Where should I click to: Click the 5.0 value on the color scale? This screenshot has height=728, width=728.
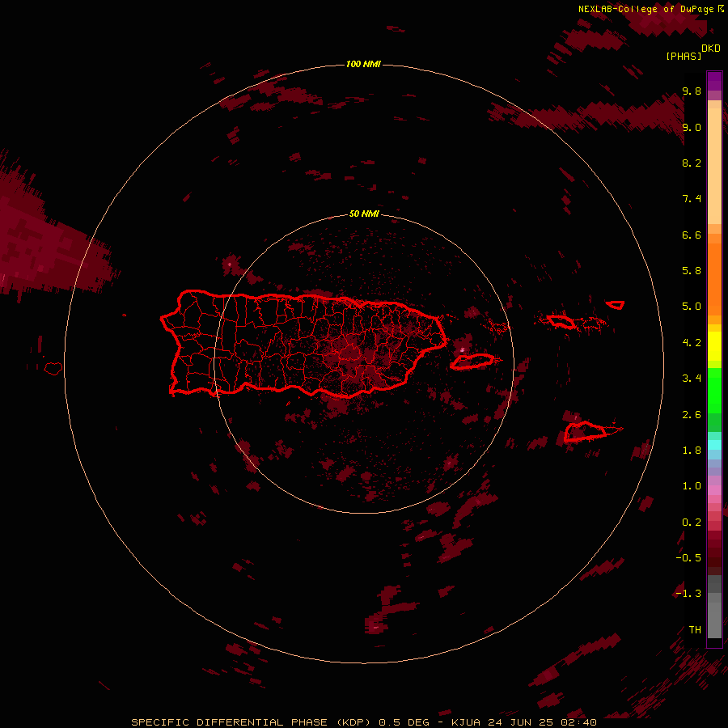tap(692, 307)
